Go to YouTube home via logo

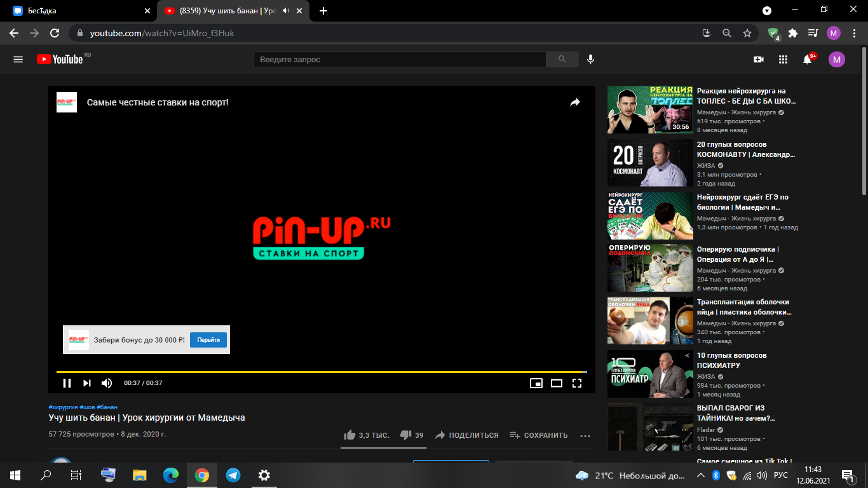click(60, 59)
